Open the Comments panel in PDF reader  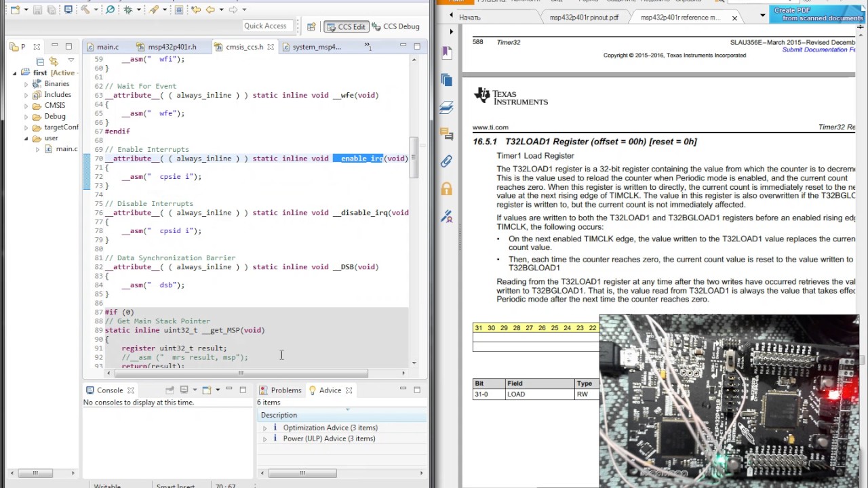446,134
